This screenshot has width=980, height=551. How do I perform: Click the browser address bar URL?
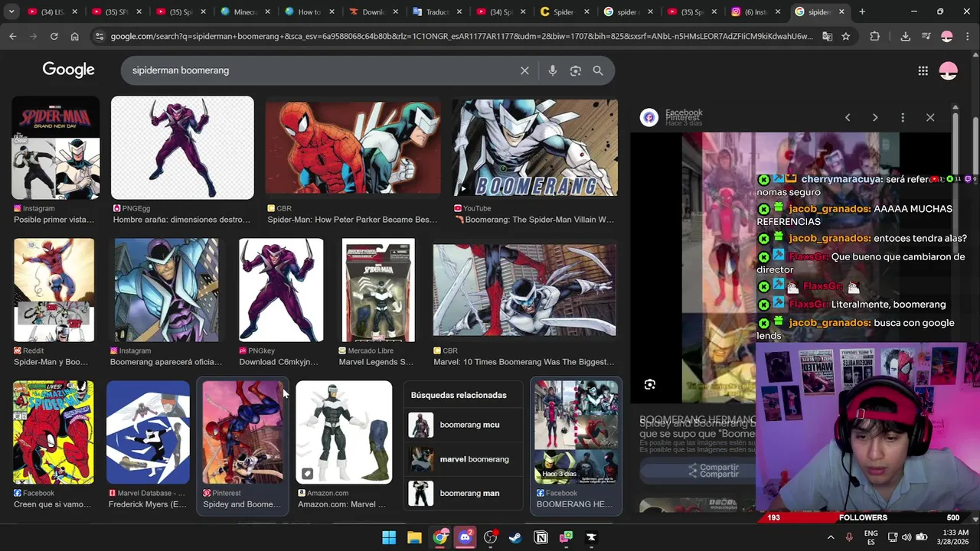(x=462, y=36)
